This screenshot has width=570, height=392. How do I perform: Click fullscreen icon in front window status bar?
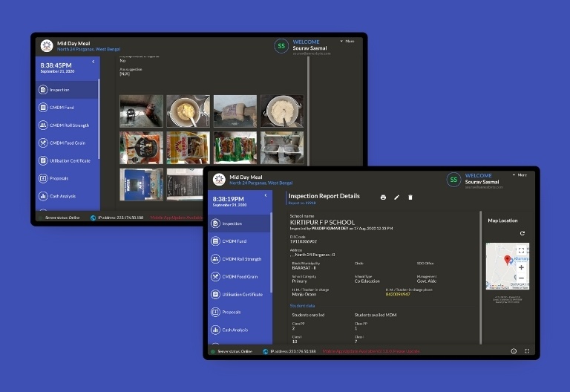click(x=527, y=351)
